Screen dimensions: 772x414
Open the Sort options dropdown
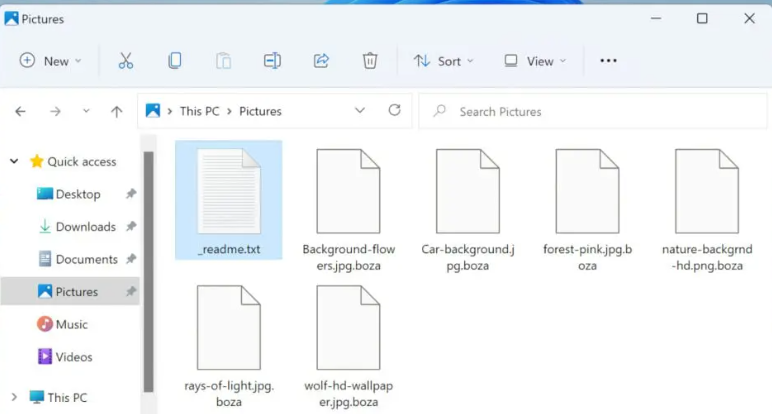[x=444, y=61]
